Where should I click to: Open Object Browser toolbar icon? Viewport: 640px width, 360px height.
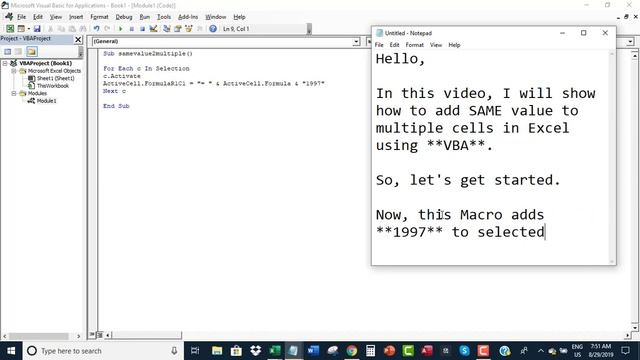(189, 29)
